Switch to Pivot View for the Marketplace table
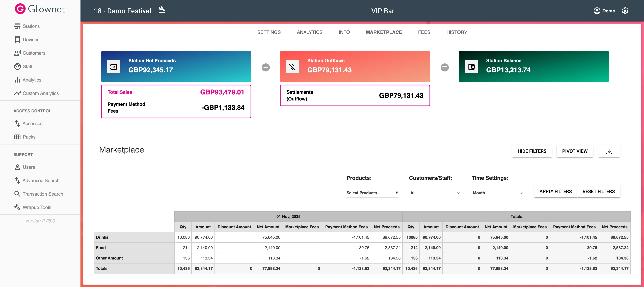 (x=575, y=151)
